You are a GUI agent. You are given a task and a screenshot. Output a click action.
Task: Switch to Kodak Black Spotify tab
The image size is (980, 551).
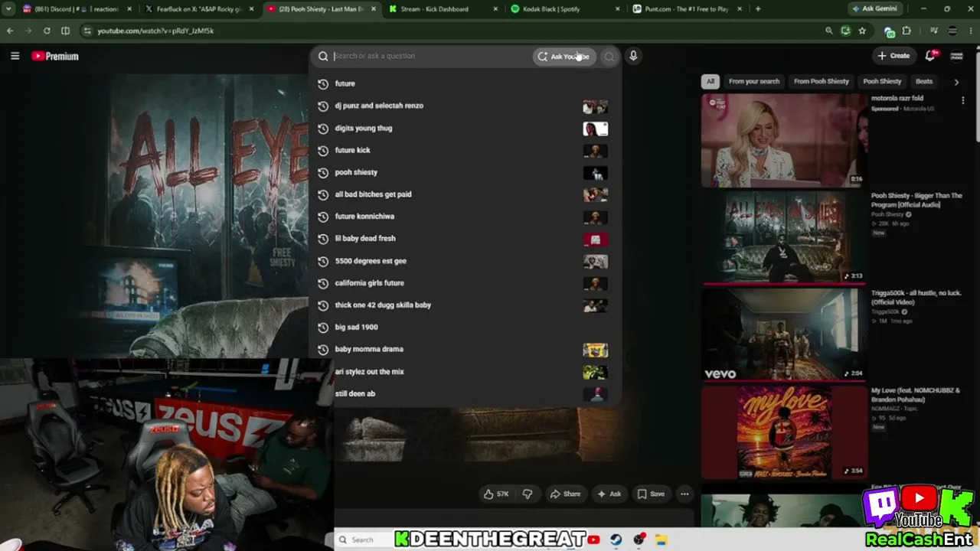point(565,9)
